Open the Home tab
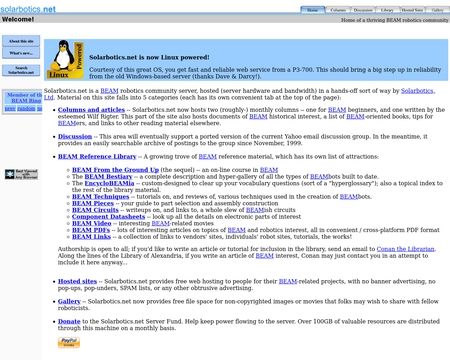This screenshot has width=450, height=360. coord(312,10)
